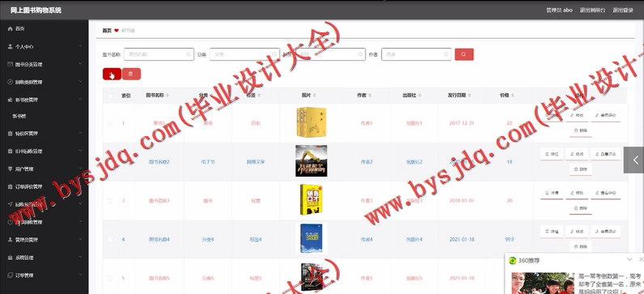The height and width of the screenshot is (294, 644).
Task: Click the icon beside 旧书回收管理 in sidebar
Action: pos(11,151)
